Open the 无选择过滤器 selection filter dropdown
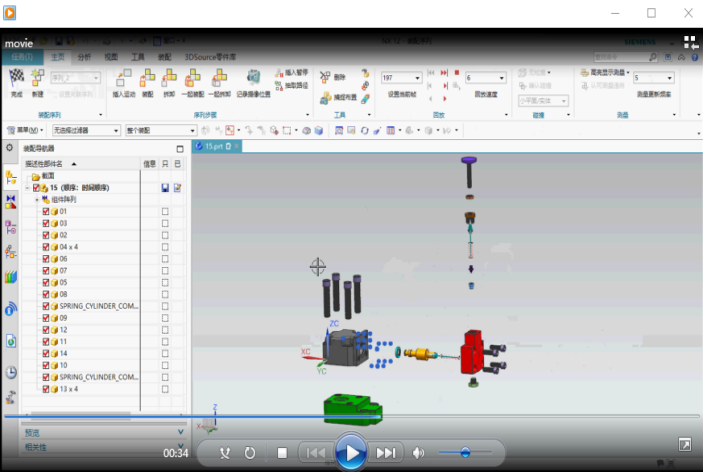The image size is (704, 472). pos(86,130)
